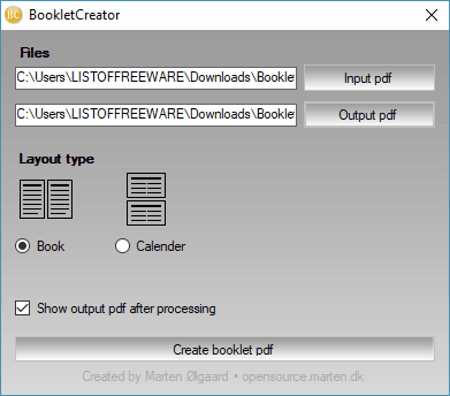
Task: Click the BookletCreator BC logo icon
Action: click(13, 15)
